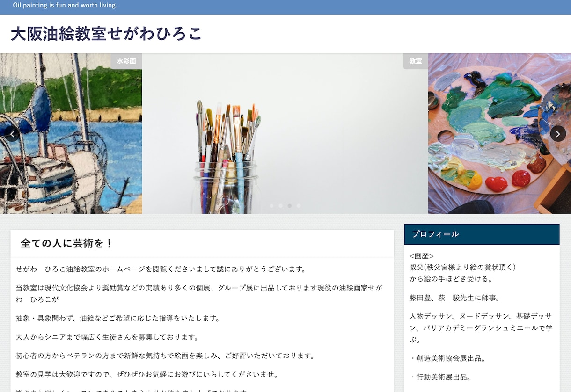Click the tagline Oil painting is fun and worth living.
The height and width of the screenshot is (392, 571).
65,6
